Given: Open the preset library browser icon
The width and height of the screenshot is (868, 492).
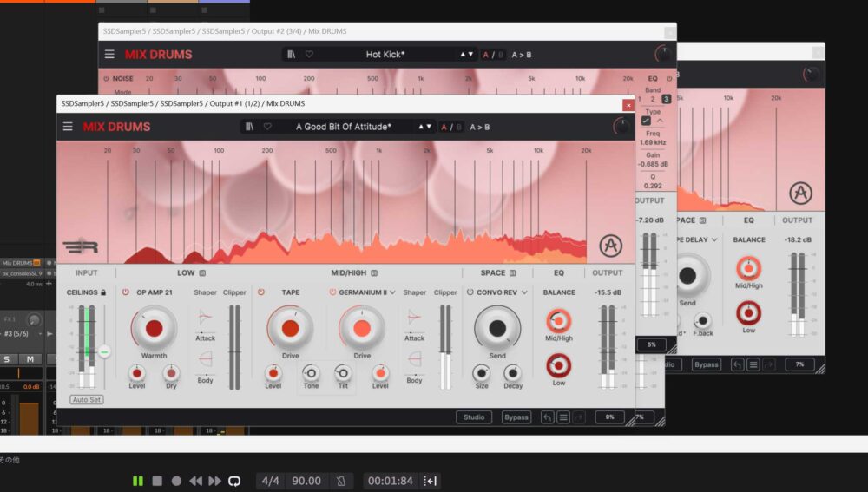Looking at the screenshot, I should 250,127.
